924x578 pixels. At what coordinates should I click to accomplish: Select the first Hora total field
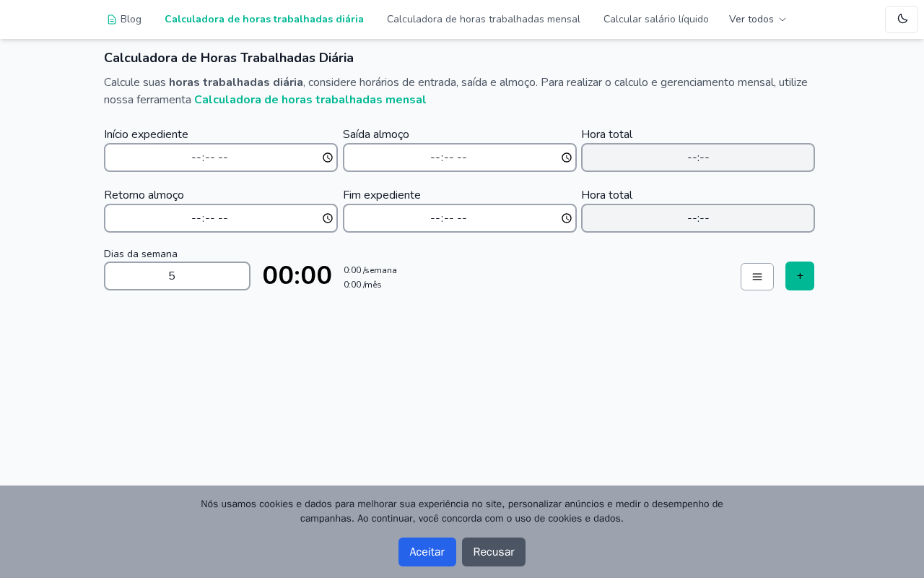pyautogui.click(x=698, y=158)
